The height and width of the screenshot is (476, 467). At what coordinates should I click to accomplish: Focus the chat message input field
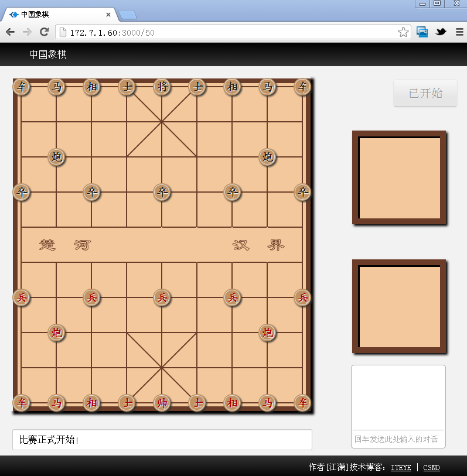[398, 439]
